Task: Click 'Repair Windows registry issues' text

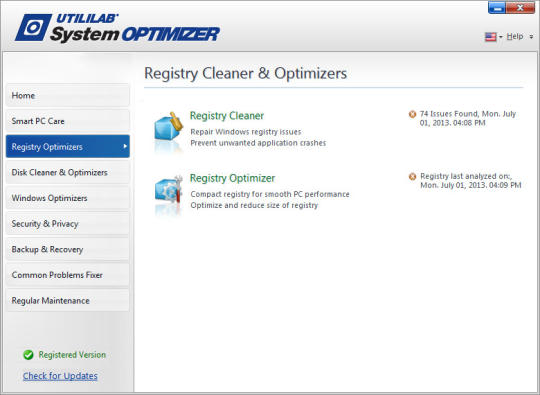Action: click(x=246, y=132)
